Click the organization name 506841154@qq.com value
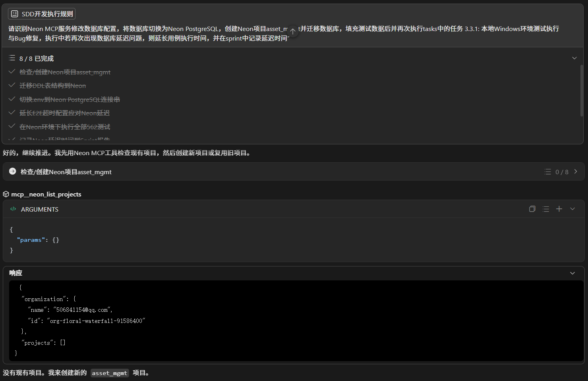 83,310
